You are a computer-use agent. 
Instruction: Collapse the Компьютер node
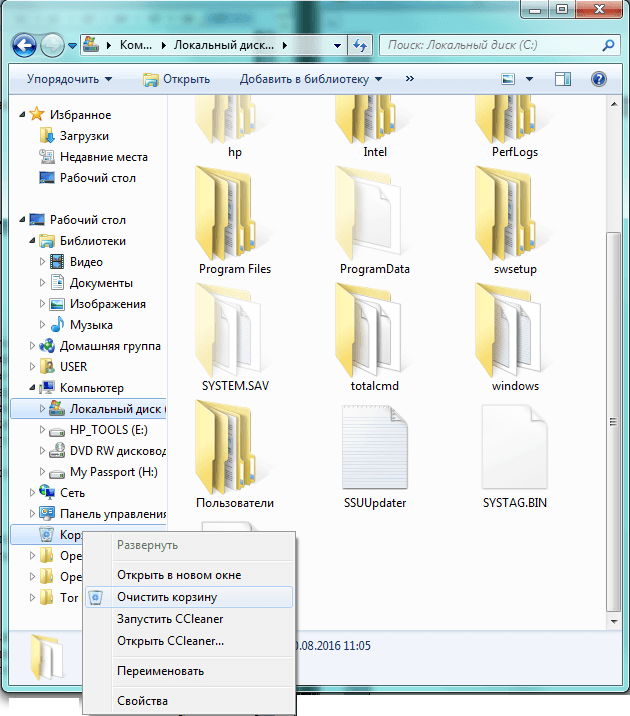pos(32,387)
